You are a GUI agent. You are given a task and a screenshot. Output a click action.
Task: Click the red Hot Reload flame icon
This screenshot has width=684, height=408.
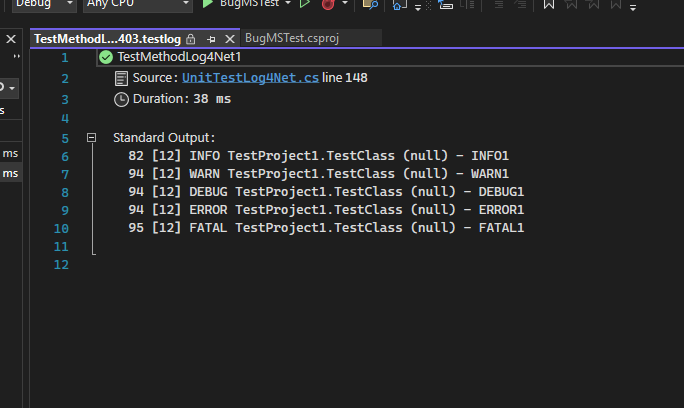(x=328, y=4)
